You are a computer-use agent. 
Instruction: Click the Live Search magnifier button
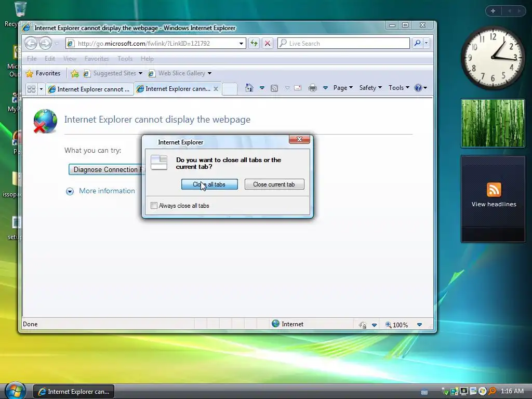pos(417,43)
